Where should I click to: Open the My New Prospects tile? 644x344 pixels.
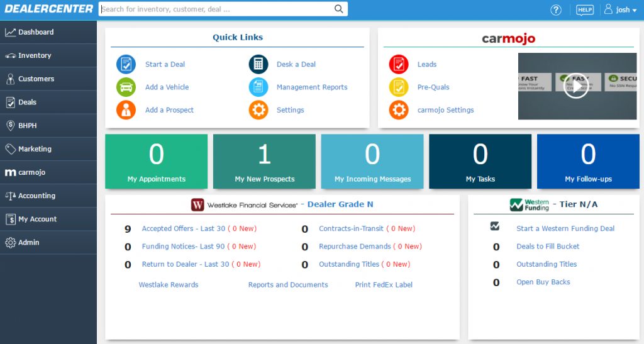point(265,162)
